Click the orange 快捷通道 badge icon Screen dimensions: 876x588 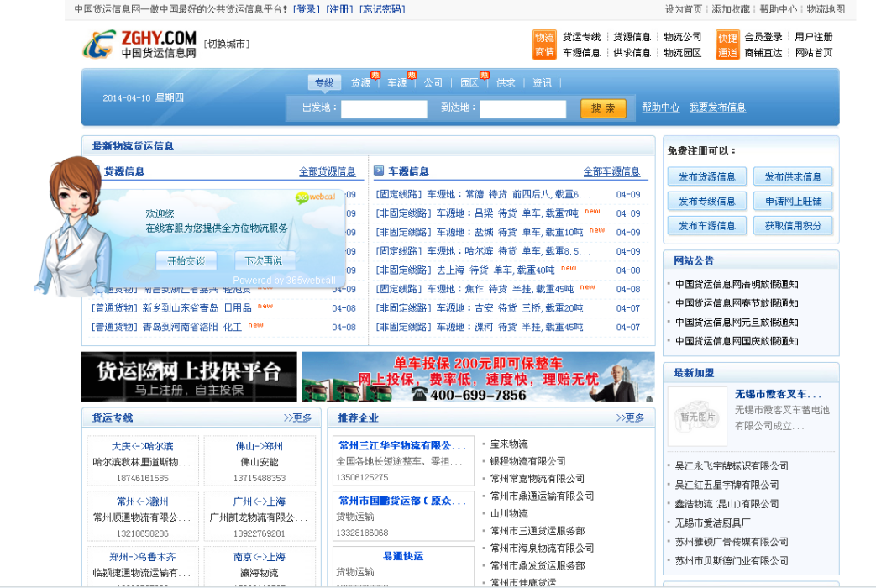click(x=727, y=45)
